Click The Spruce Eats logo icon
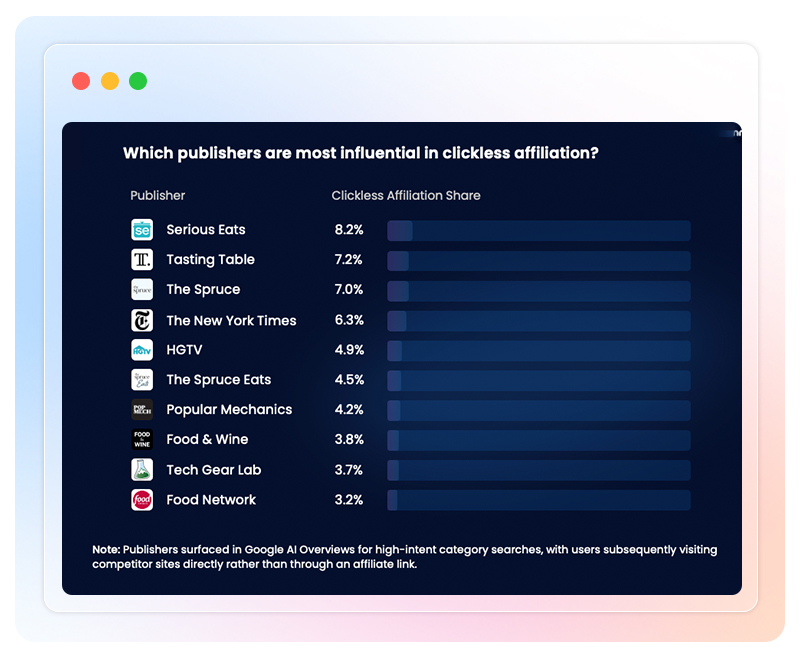The width and height of the screenshot is (800, 660). (x=142, y=380)
